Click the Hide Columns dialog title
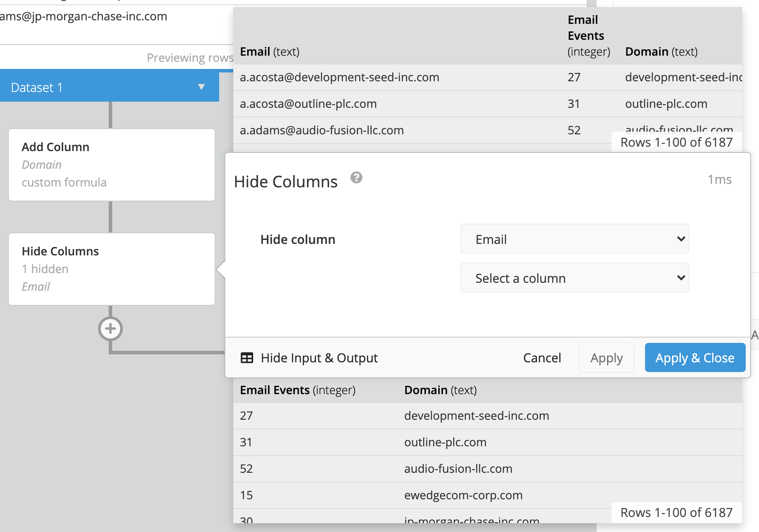Screen dimensions: 759x532 pos(286,182)
